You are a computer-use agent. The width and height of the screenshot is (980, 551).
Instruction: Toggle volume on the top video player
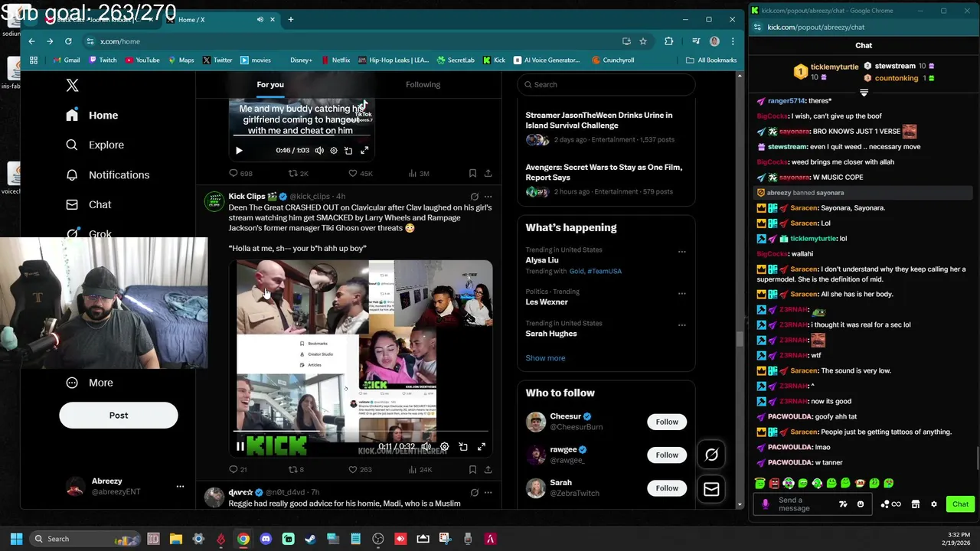point(319,151)
